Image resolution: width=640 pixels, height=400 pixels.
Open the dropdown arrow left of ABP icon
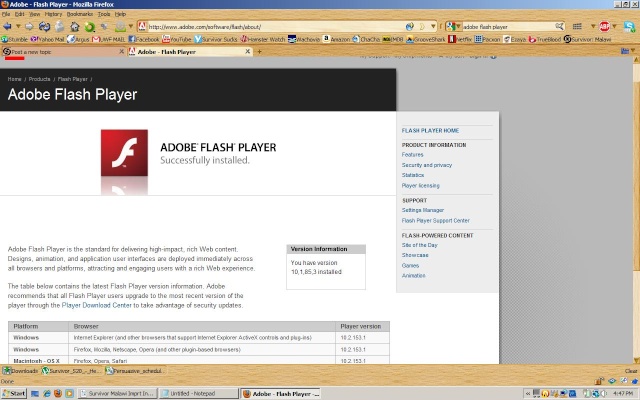coord(593,27)
